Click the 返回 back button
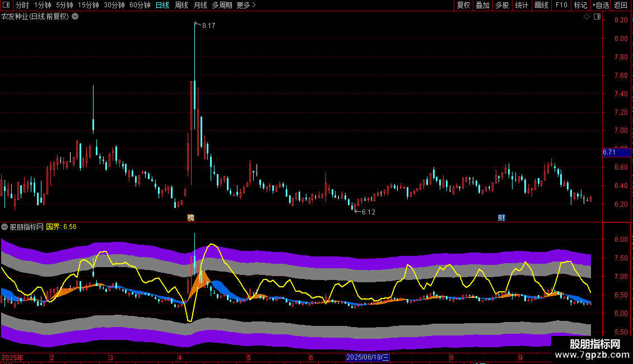Viewport: 633px width, 364px height. click(621, 5)
